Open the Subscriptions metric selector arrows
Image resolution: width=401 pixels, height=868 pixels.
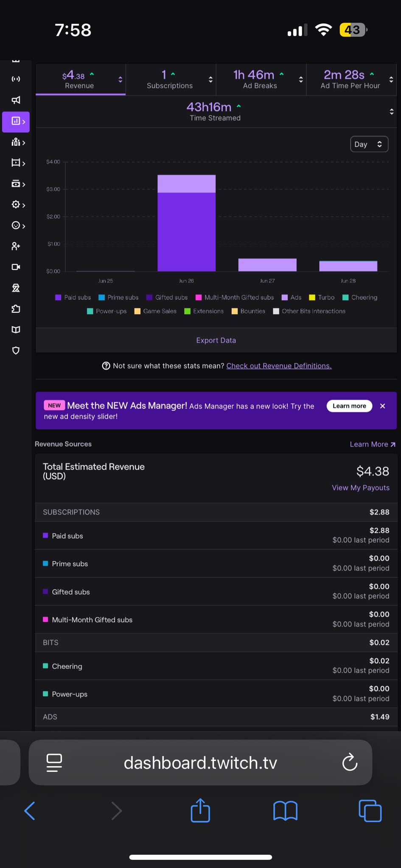pyautogui.click(x=210, y=80)
